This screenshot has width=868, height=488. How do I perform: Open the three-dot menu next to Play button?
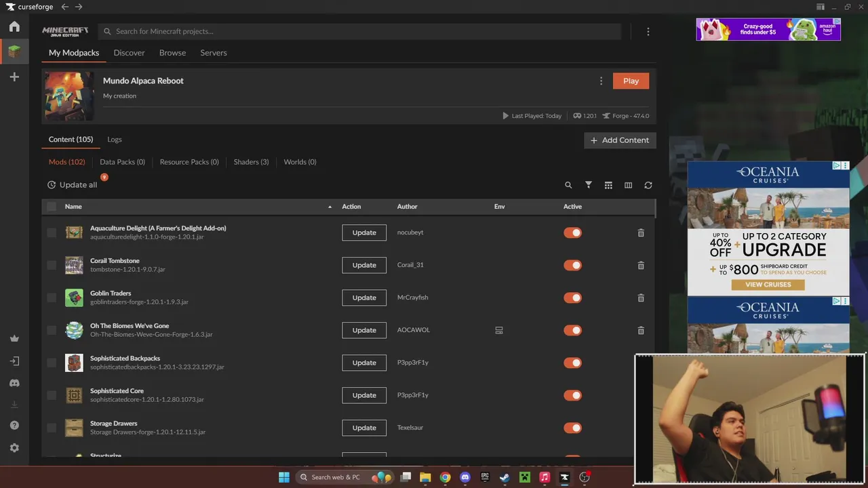[x=601, y=81]
